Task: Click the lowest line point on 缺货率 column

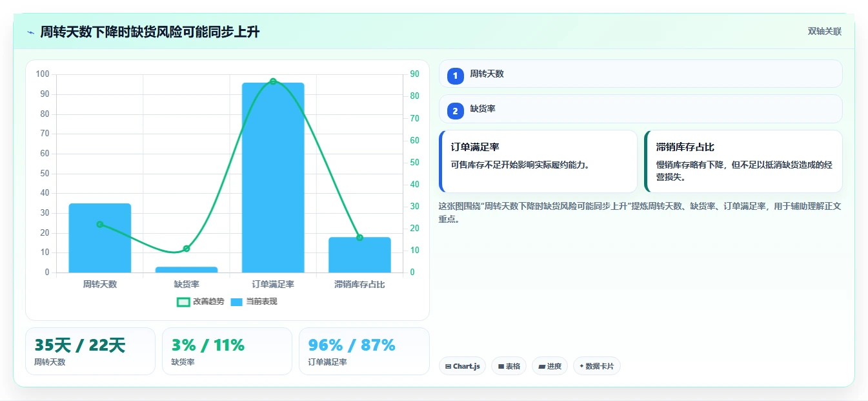Action: [187, 249]
